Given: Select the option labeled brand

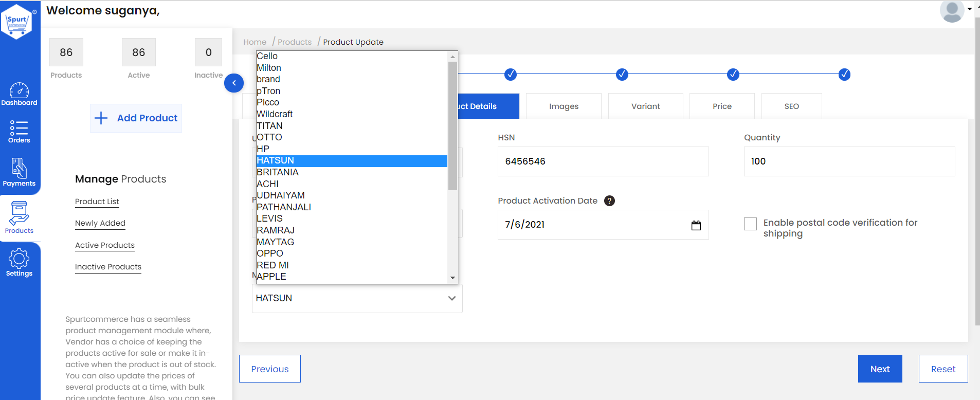Looking at the screenshot, I should [x=352, y=79].
